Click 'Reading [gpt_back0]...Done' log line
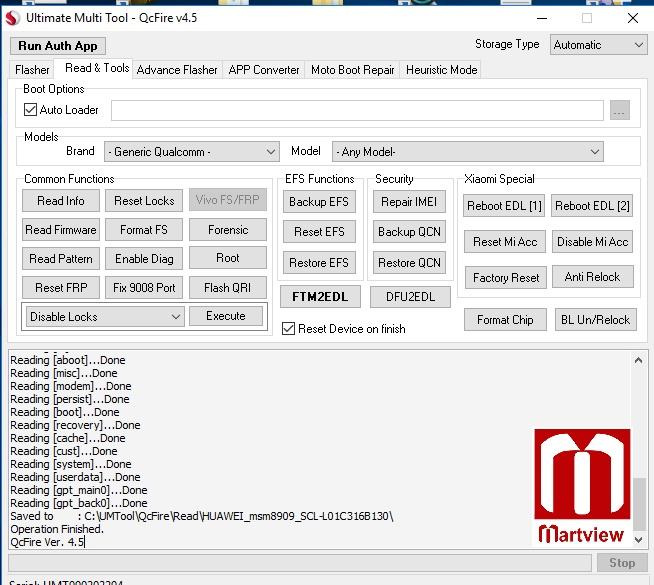 [x=79, y=503]
